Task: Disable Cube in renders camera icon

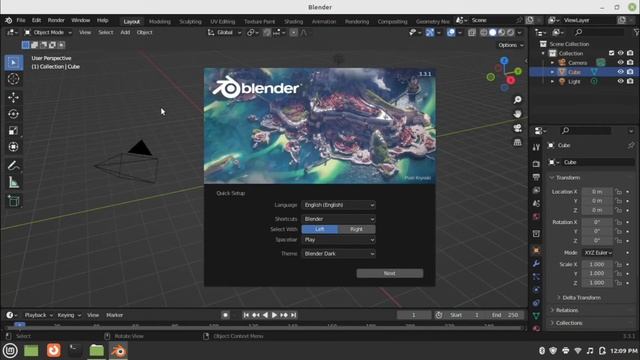Action: click(x=630, y=72)
